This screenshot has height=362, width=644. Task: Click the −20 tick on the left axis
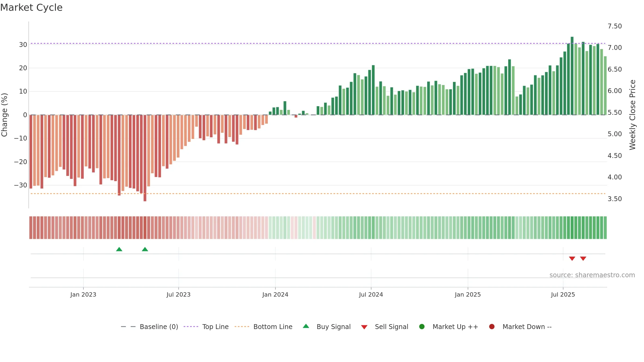click(x=21, y=162)
